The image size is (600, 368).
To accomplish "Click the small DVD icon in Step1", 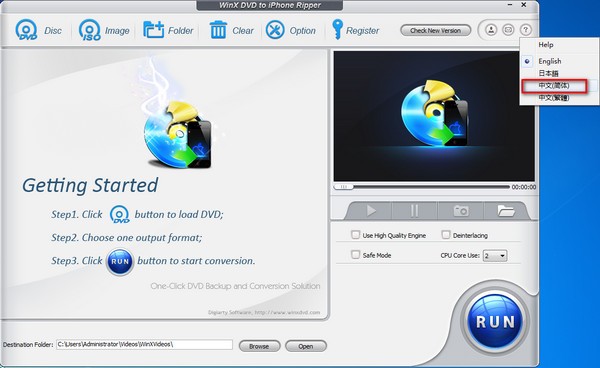I will point(119,215).
